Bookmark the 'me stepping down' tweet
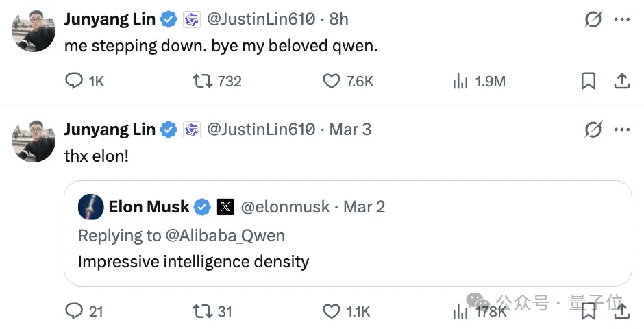Viewport: 644px width, 329px height. pyautogui.click(x=588, y=82)
